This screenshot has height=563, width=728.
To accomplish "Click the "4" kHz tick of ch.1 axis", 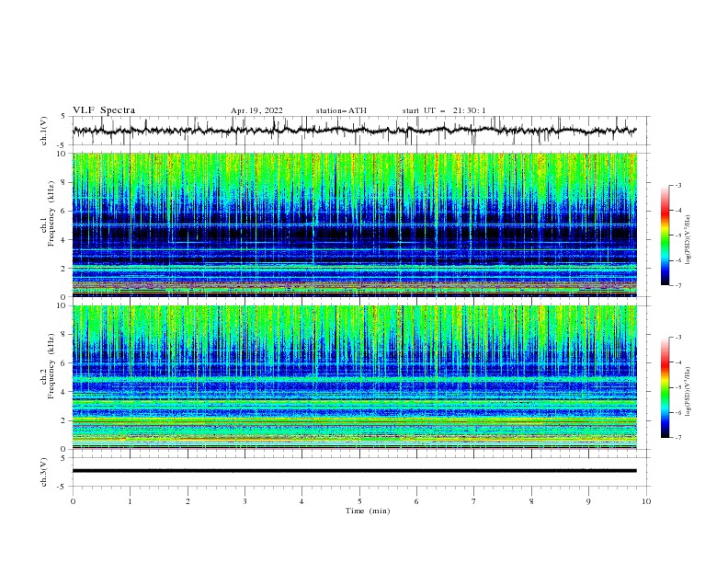I will [x=64, y=240].
